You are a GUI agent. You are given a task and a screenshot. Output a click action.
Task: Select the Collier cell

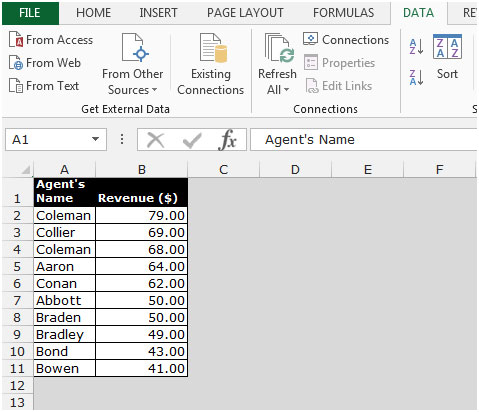[x=65, y=232]
